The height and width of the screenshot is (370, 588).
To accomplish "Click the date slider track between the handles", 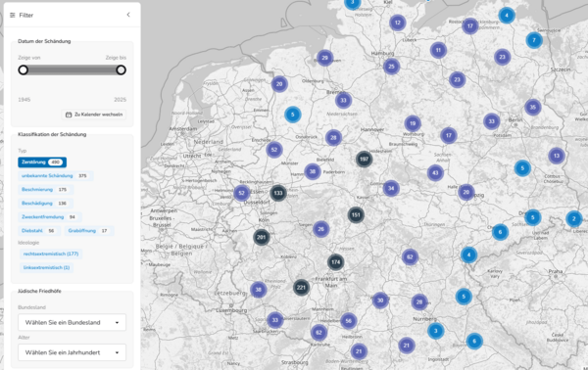I will point(72,70).
